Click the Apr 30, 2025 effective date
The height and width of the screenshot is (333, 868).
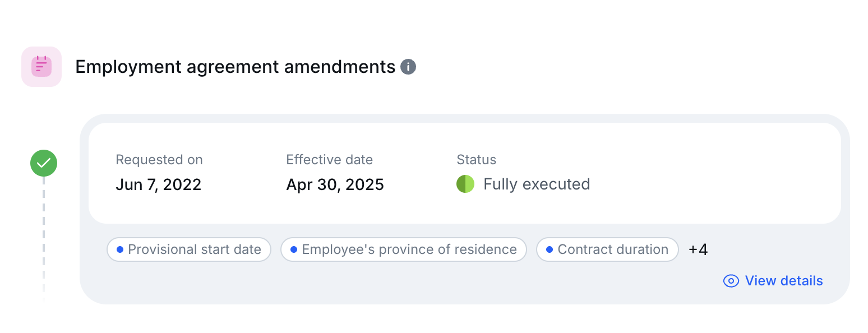click(x=335, y=184)
